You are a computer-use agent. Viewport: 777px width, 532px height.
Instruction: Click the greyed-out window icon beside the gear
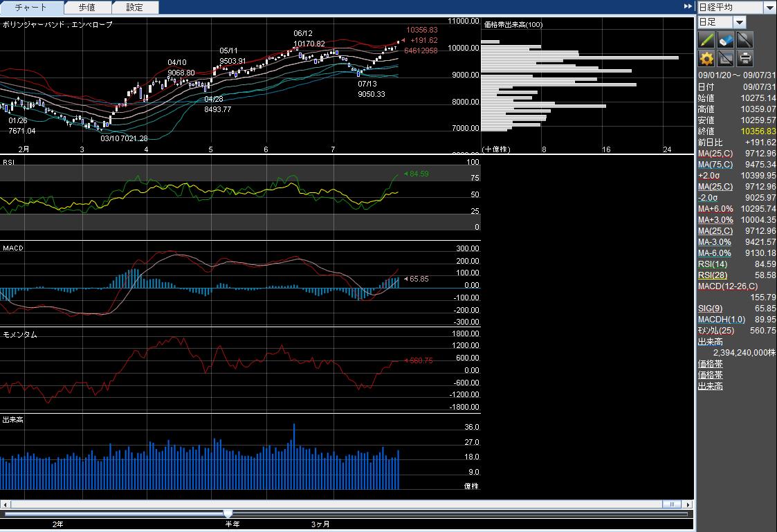click(726, 58)
